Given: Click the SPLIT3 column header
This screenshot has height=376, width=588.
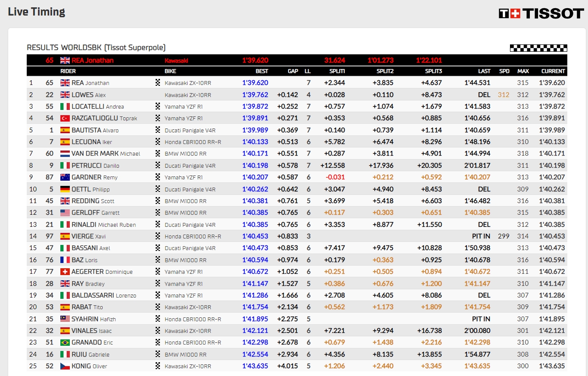Looking at the screenshot, I should point(433,71).
